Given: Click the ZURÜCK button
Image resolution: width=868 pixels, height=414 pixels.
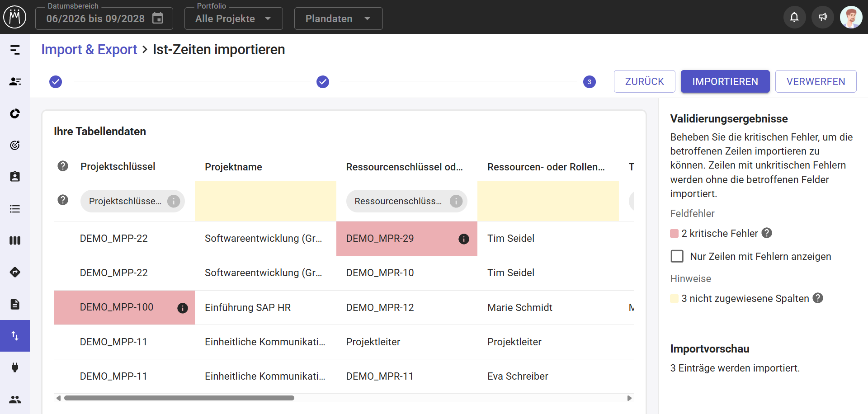Looking at the screenshot, I should click(x=645, y=81).
